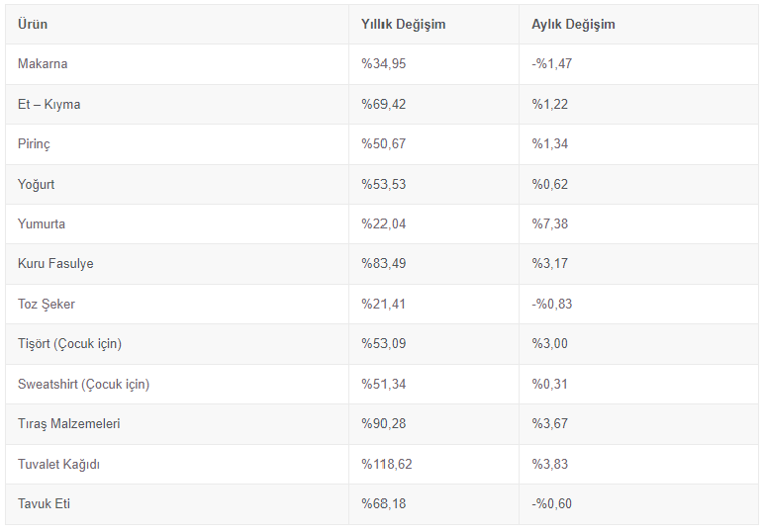Click the %118,62 yearly change value
This screenshot has width=764, height=532.
click(386, 465)
